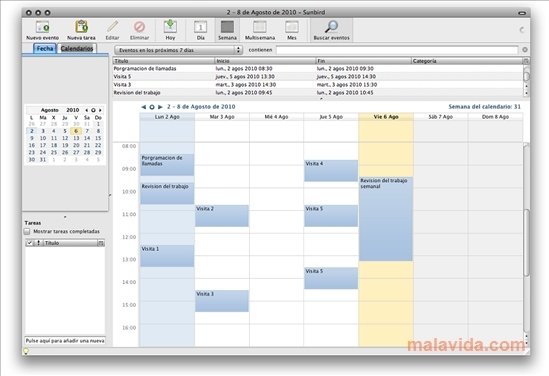Click the Editar pencil icon
This screenshot has height=376, width=549.
click(112, 27)
